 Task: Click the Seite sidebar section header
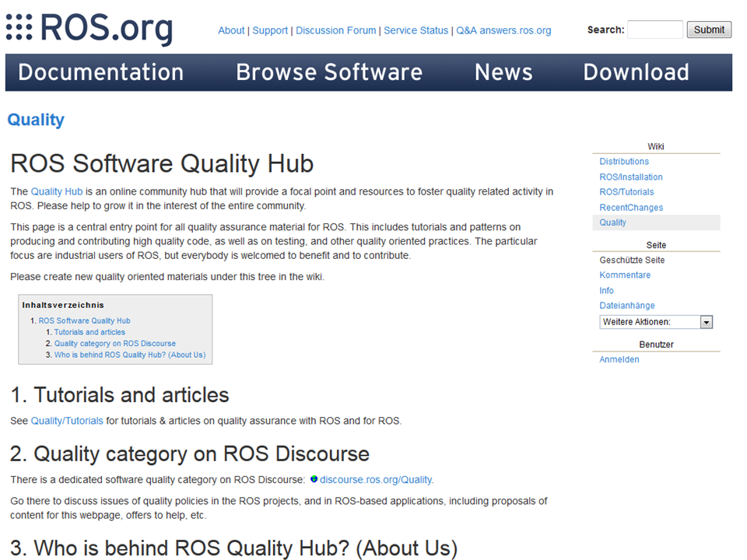click(656, 245)
